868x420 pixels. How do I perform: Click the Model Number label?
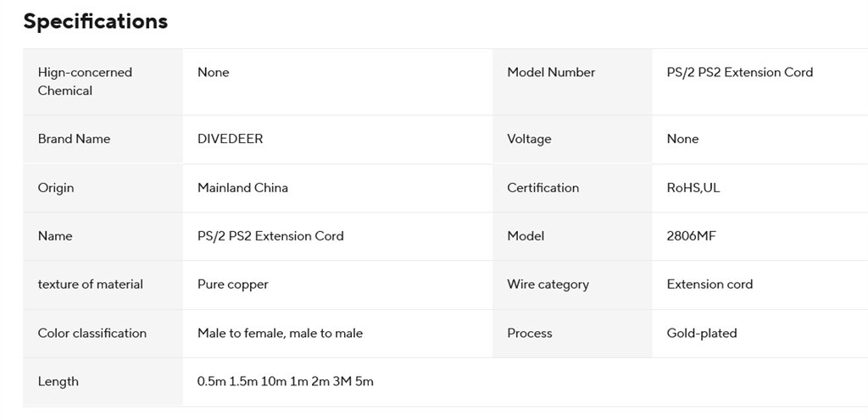click(551, 73)
